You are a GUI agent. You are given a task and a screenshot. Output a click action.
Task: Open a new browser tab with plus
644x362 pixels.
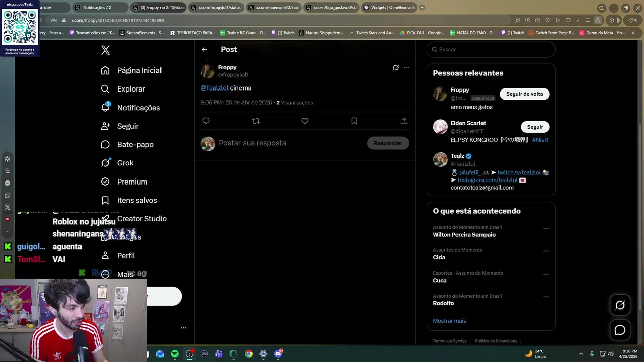pyautogui.click(x=422, y=8)
